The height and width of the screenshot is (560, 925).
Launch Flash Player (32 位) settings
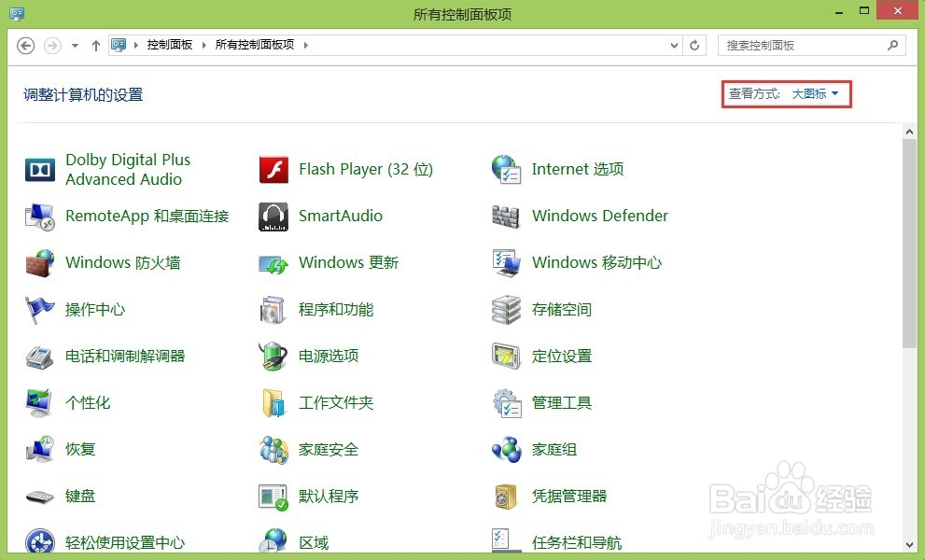(367, 169)
